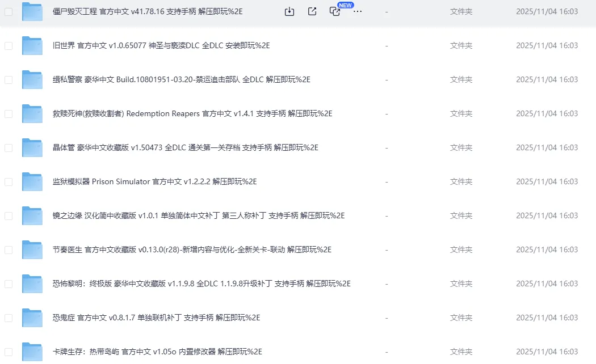
Task: Tick checkbox for 恐鬼症 folder
Action: coord(9,318)
